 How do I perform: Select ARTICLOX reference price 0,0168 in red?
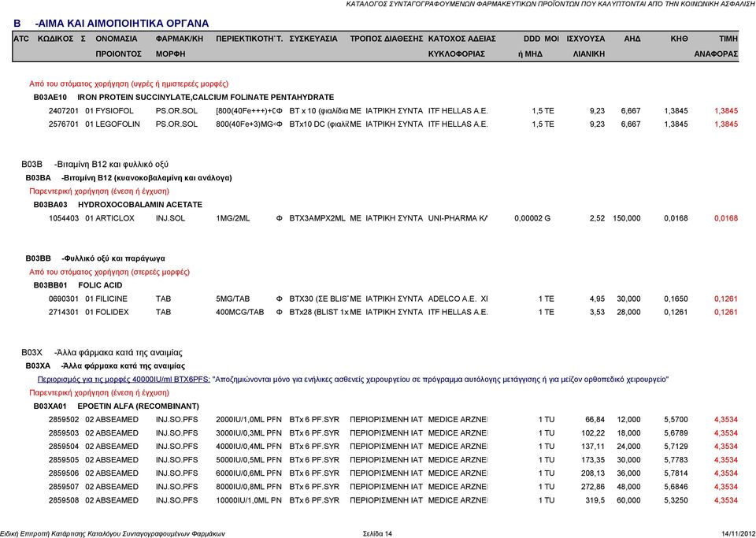tap(725, 218)
